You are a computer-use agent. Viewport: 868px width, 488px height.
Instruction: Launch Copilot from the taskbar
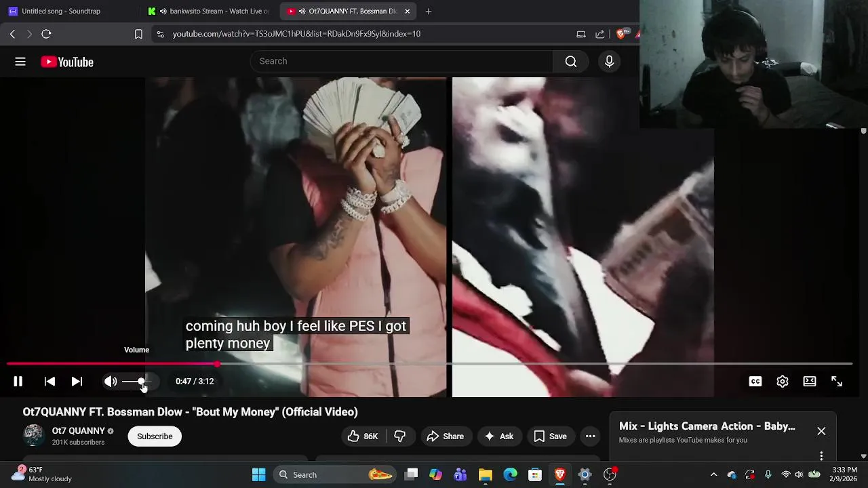pos(436,474)
